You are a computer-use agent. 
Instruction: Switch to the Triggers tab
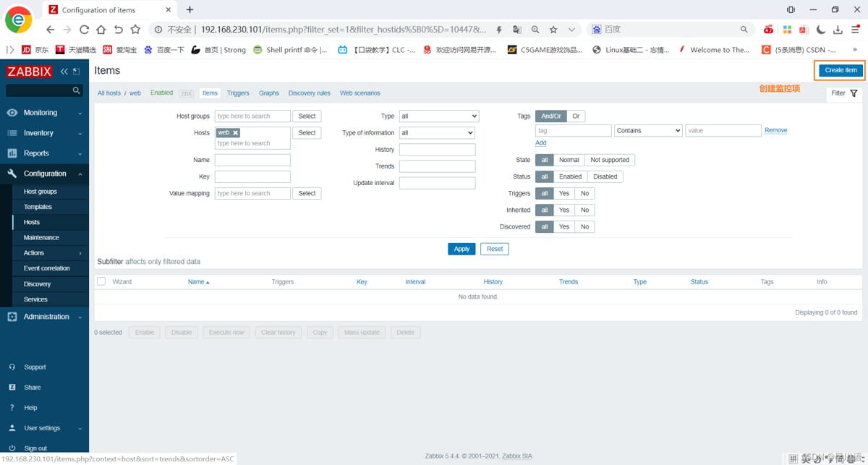(238, 93)
